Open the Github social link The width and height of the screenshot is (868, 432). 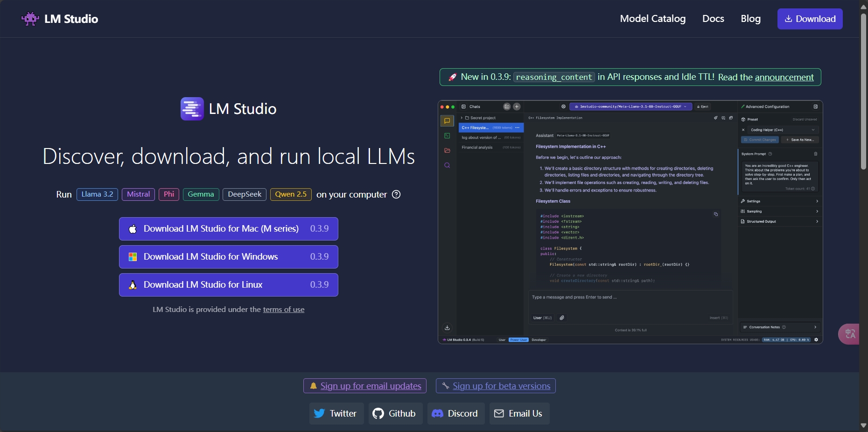[395, 413]
